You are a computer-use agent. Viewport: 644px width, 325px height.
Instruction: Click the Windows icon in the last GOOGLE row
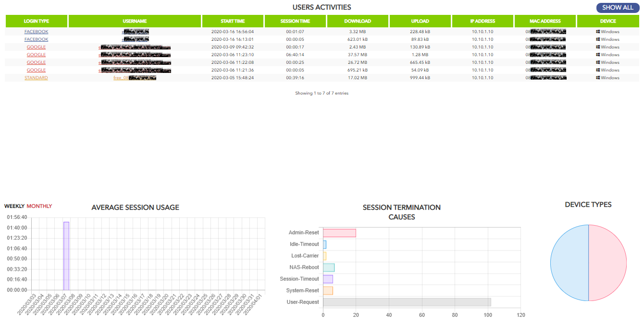point(608,70)
